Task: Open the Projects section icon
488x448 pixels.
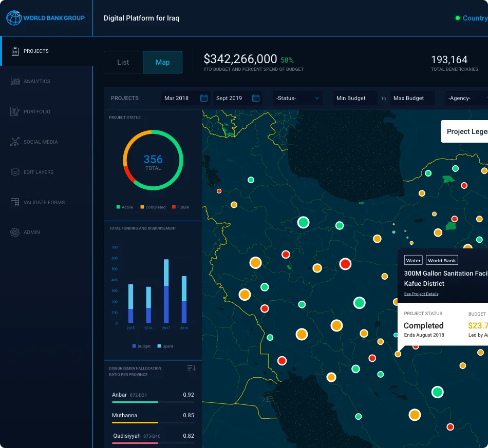Action: pos(15,51)
